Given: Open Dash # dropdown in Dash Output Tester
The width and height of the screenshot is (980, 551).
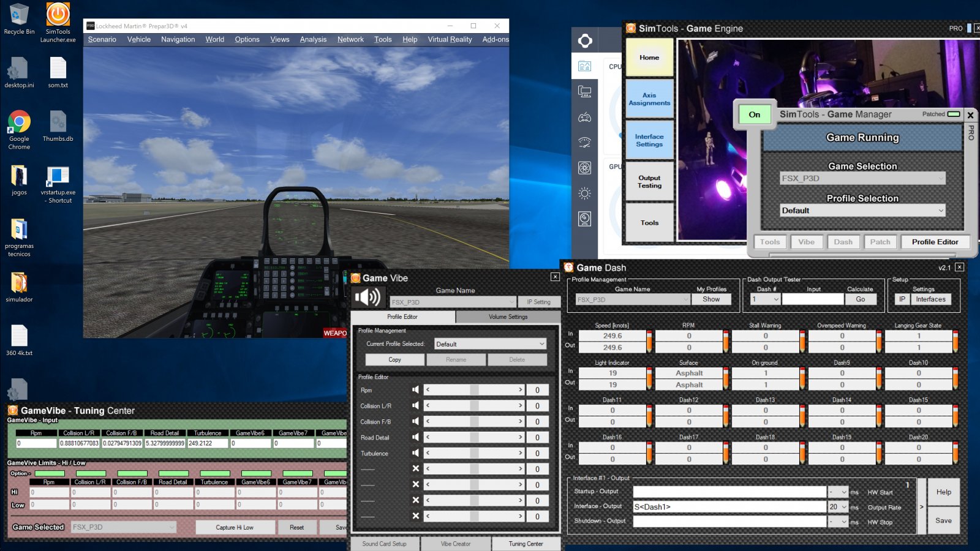Looking at the screenshot, I should [765, 299].
